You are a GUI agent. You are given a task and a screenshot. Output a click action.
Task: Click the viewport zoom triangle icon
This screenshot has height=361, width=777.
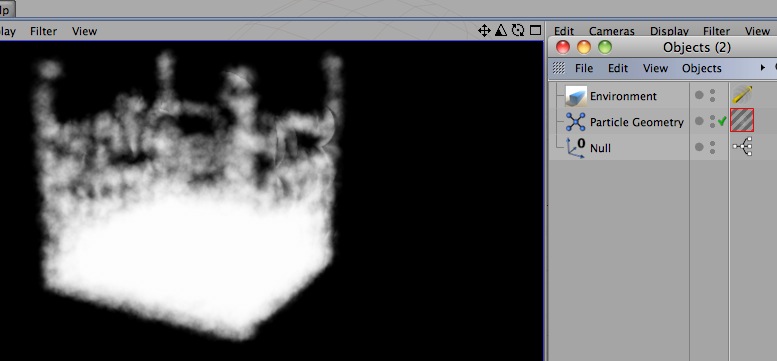coord(501,31)
